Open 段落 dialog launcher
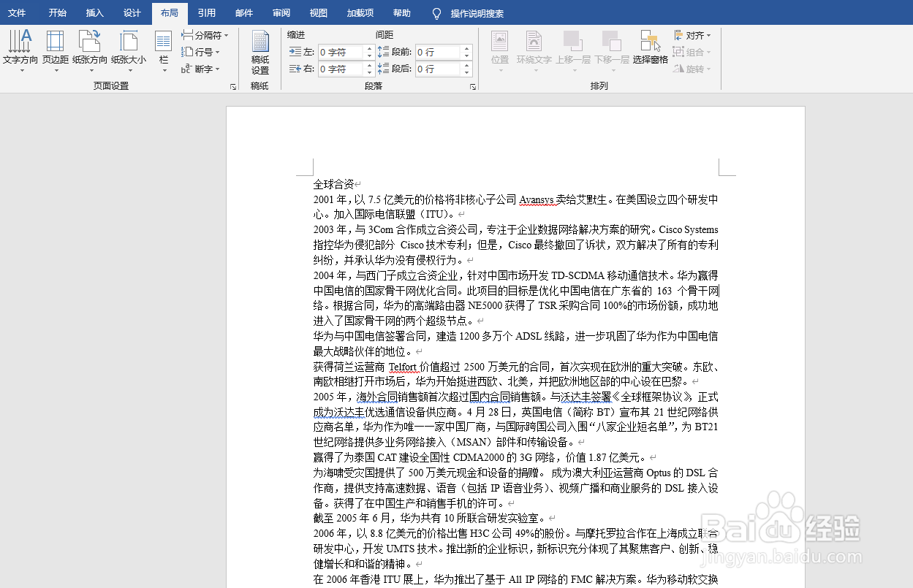913x588 pixels. click(473, 86)
